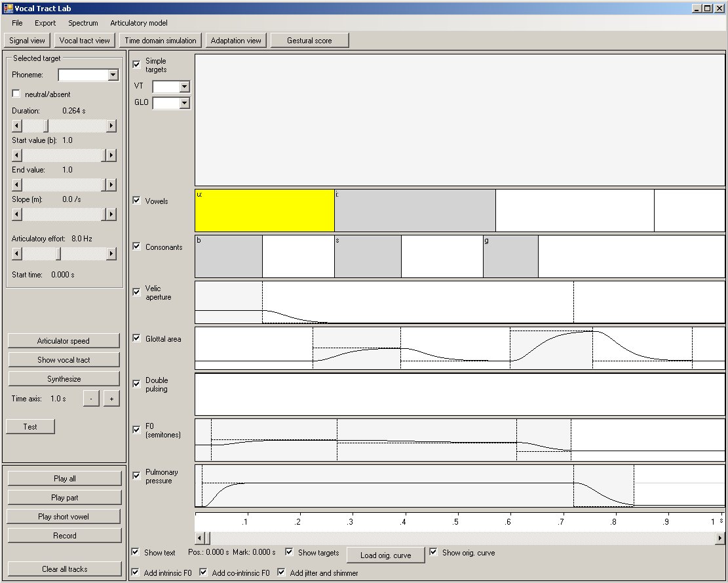Select the yellow u: vowel segment
This screenshot has height=583, width=728.
[265, 211]
